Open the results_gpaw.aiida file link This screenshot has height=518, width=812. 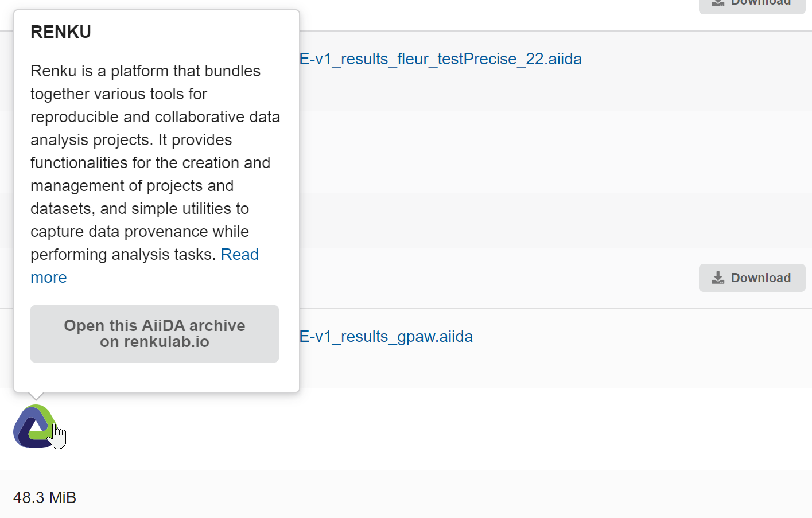click(386, 337)
